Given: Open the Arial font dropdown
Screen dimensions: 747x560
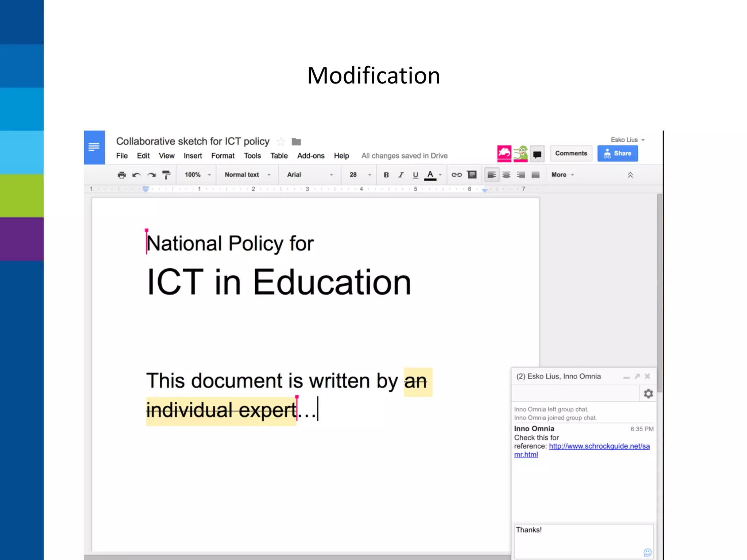Looking at the screenshot, I should coord(310,175).
